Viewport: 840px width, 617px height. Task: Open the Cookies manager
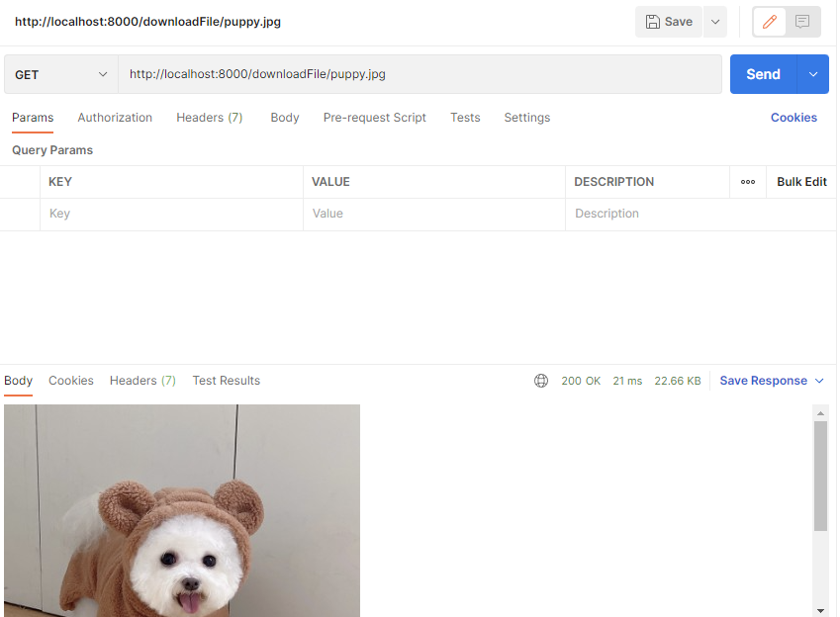click(793, 118)
